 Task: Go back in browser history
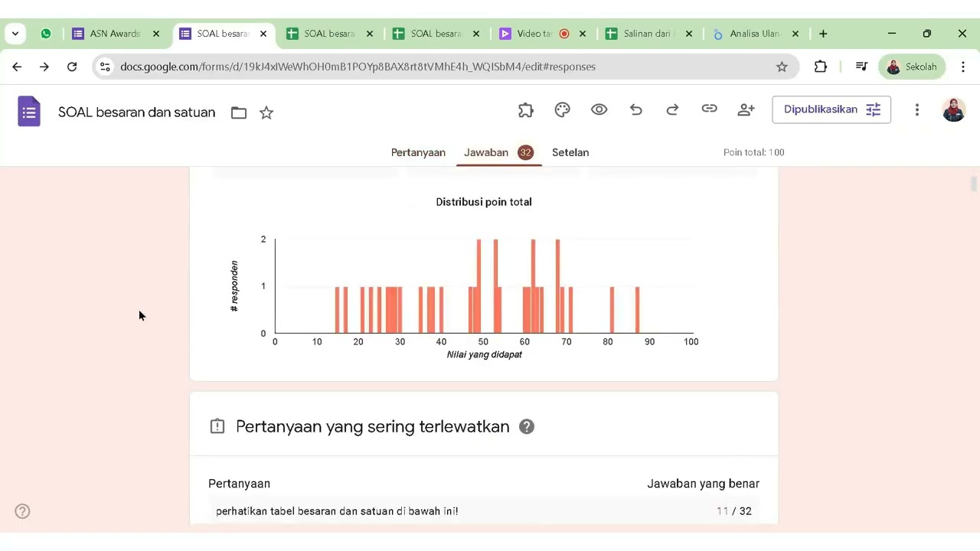point(17,67)
